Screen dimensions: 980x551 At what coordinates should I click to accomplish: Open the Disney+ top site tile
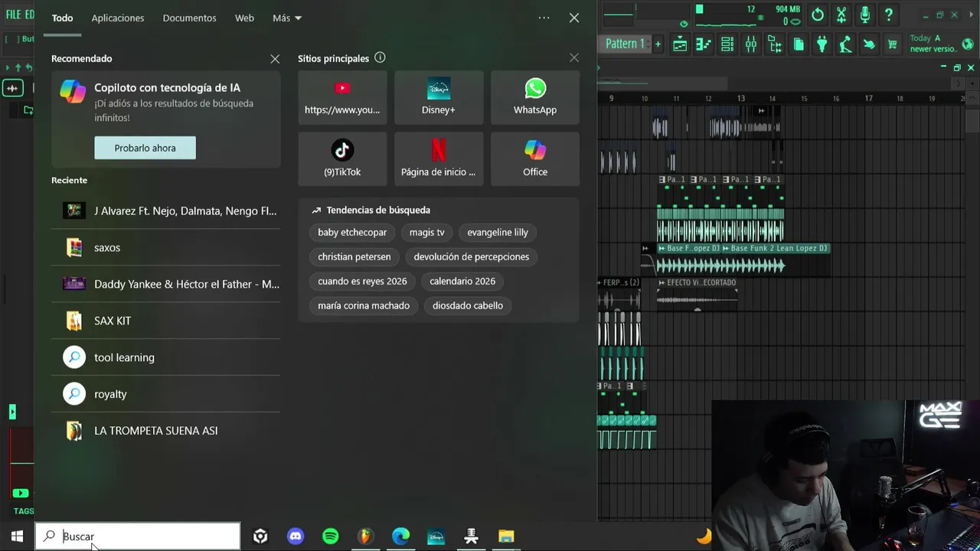(439, 97)
